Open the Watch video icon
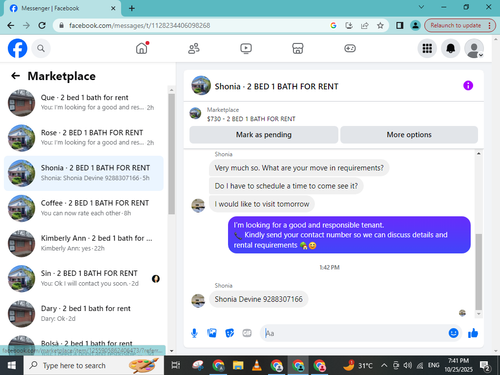Image resolution: width=500 pixels, height=375 pixels. 246,49
